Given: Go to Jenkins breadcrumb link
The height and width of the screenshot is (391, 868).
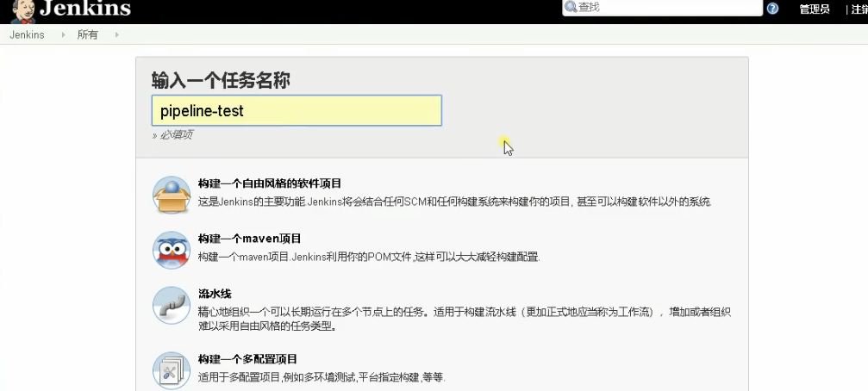Looking at the screenshot, I should tap(27, 34).
